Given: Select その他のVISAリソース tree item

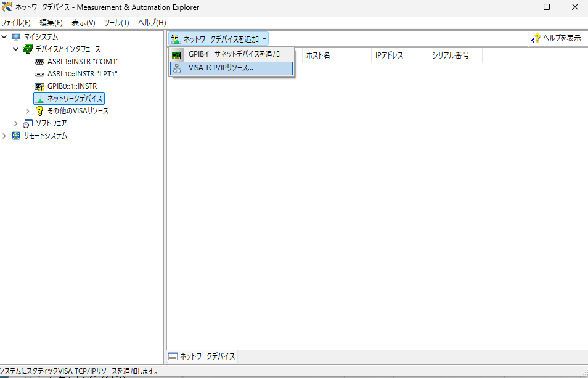Looking at the screenshot, I should (x=78, y=111).
